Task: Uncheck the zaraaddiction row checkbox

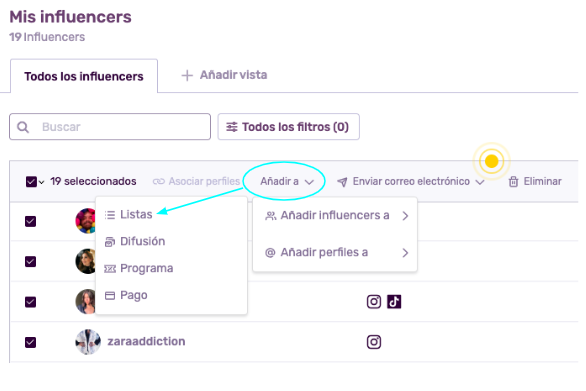Action: (31, 342)
